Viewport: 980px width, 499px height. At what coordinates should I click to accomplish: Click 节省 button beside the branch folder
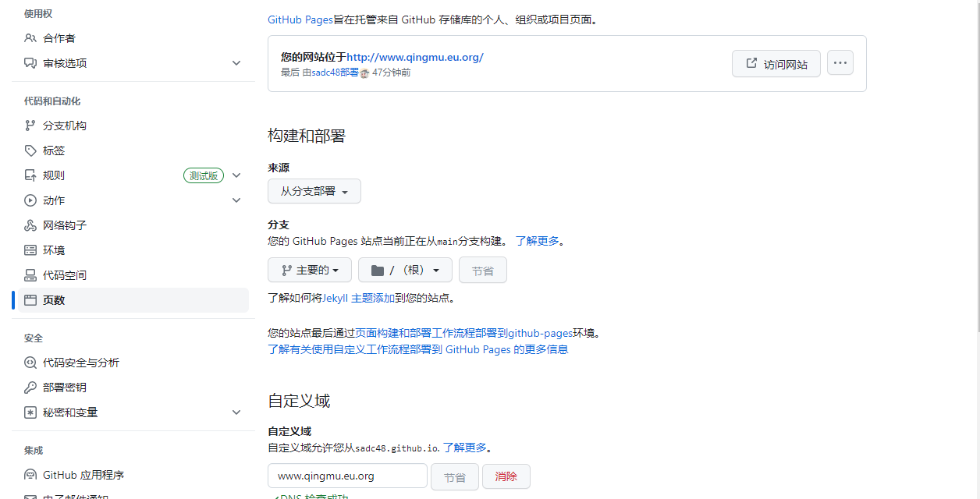pos(483,271)
